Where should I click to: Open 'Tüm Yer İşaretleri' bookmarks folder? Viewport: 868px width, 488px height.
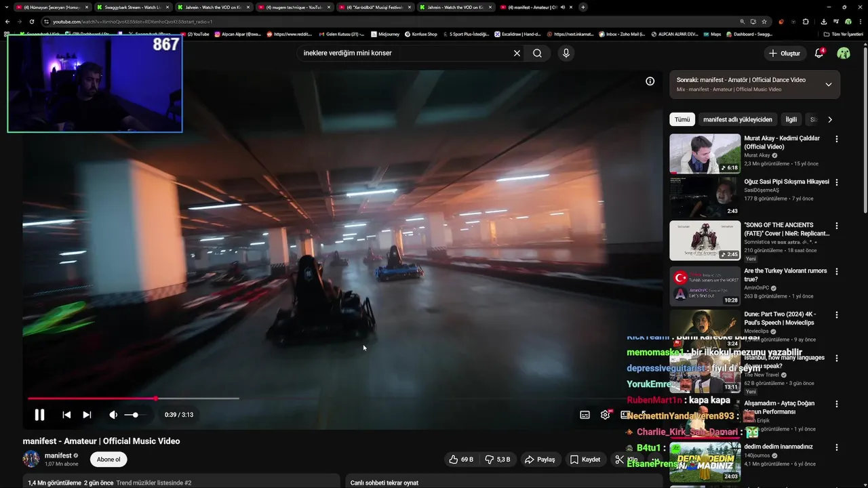pyautogui.click(x=843, y=34)
